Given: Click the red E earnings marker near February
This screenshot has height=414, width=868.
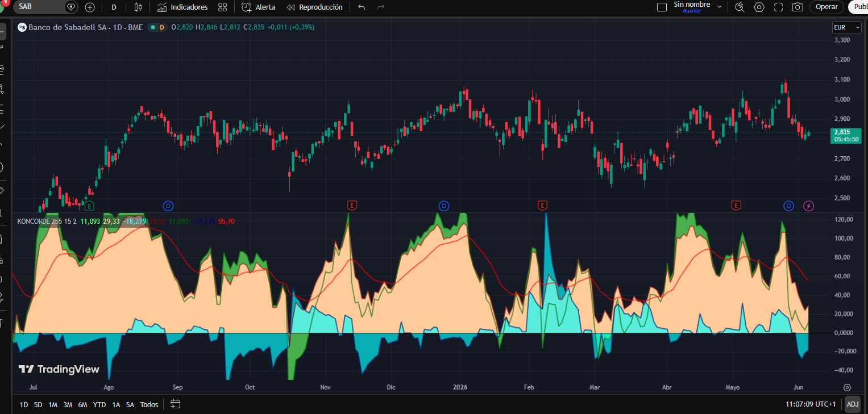Looking at the screenshot, I should click(x=543, y=206).
